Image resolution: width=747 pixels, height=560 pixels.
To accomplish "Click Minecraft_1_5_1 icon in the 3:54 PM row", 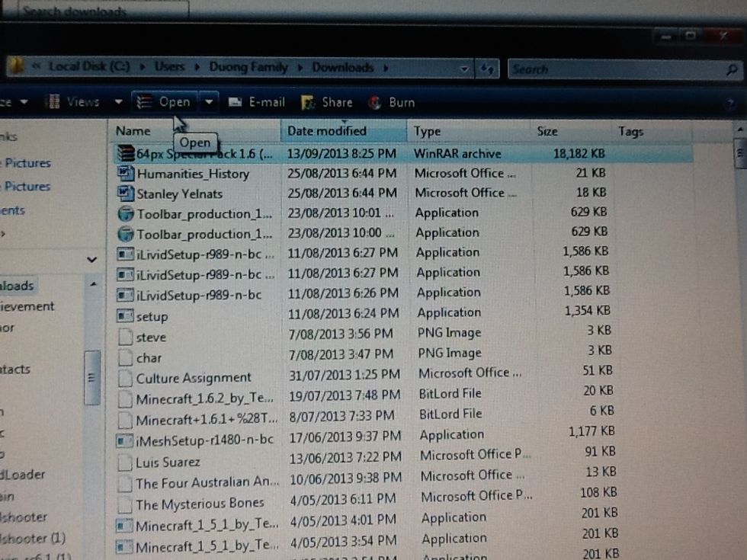I will click(123, 547).
